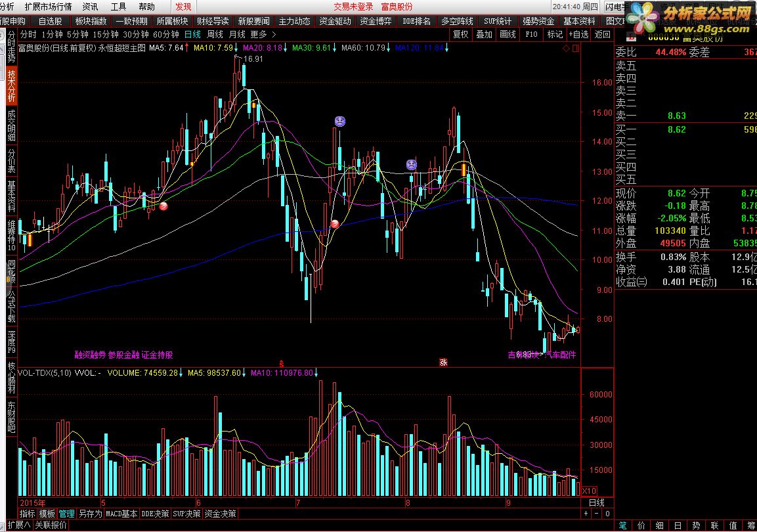
Task: Click the X10 volume scale label
Action: click(590, 491)
